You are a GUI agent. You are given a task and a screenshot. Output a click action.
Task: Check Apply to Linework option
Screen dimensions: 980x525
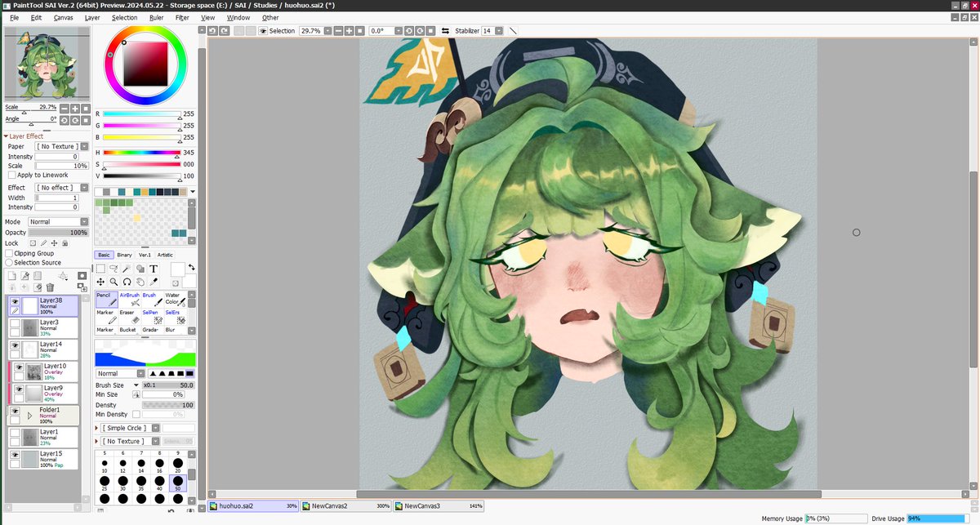click(x=11, y=175)
